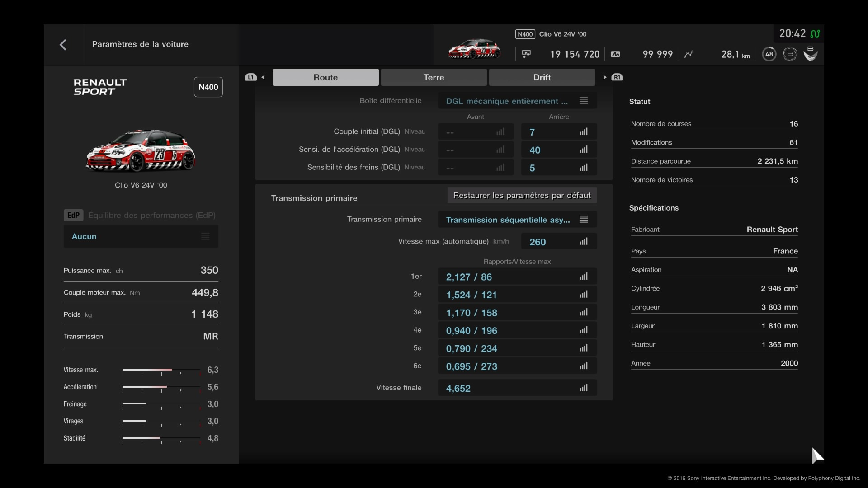Click the Modifications value 61

pos(793,142)
